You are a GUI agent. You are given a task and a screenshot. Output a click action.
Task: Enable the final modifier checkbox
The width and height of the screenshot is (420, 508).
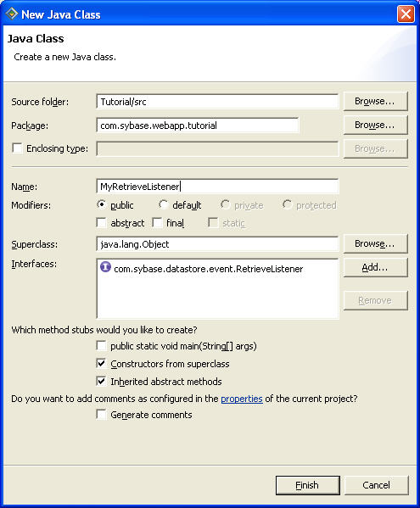158,223
